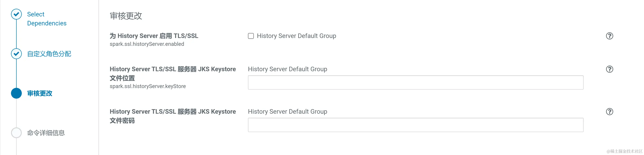Click the 自定义角色分配 checkmark step circle

16,54
